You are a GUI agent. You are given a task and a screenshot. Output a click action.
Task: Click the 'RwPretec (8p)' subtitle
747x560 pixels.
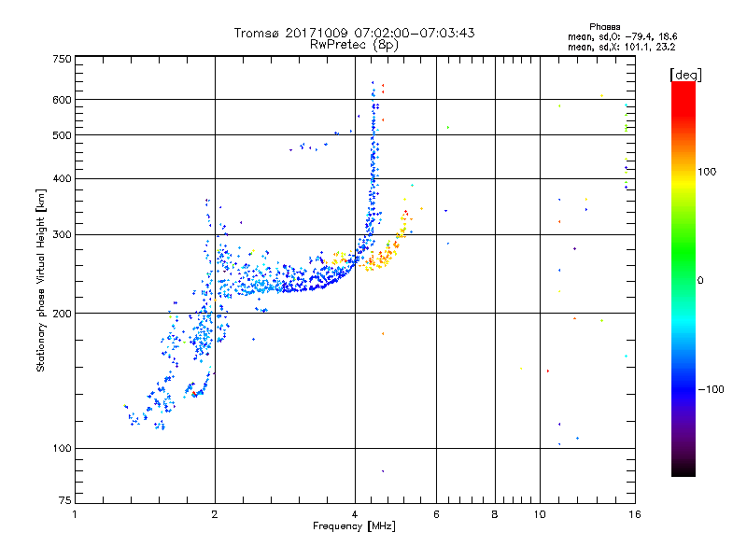click(354, 45)
